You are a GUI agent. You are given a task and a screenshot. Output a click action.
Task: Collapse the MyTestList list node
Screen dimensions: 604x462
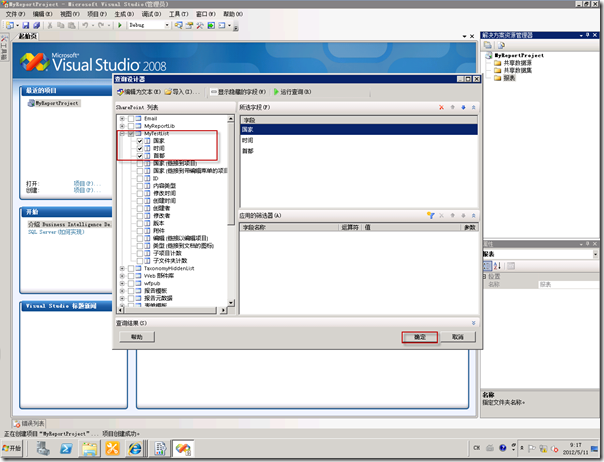(x=122, y=134)
